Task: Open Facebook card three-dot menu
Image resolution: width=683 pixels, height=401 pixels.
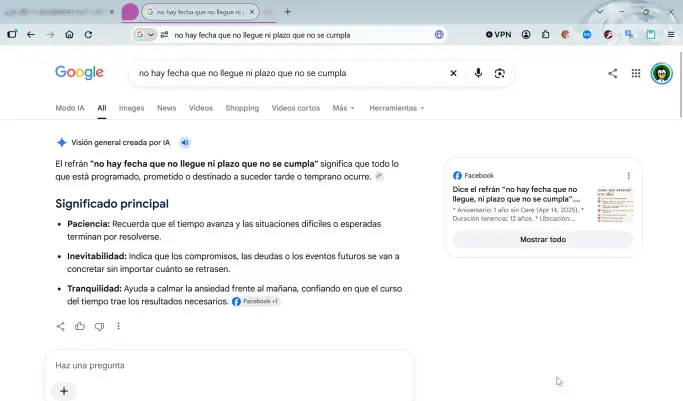Action: 629,176
